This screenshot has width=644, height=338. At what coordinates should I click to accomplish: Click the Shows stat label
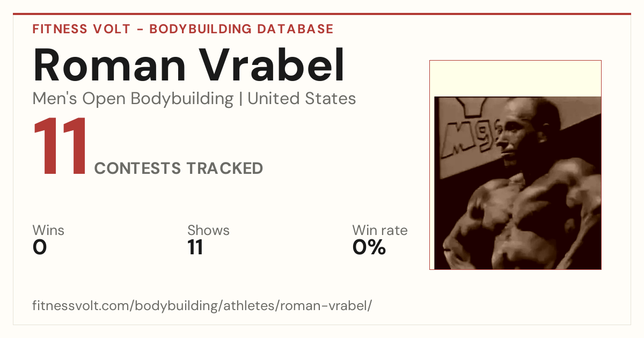tap(208, 231)
